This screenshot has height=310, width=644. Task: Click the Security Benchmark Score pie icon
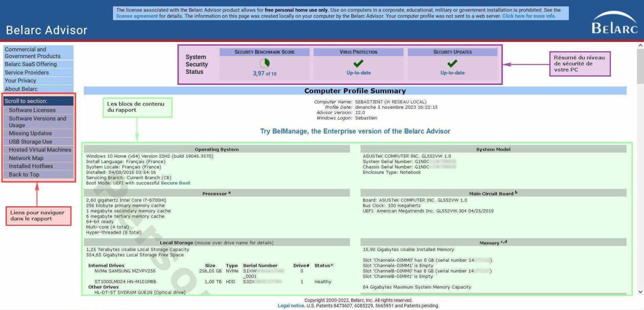click(265, 63)
